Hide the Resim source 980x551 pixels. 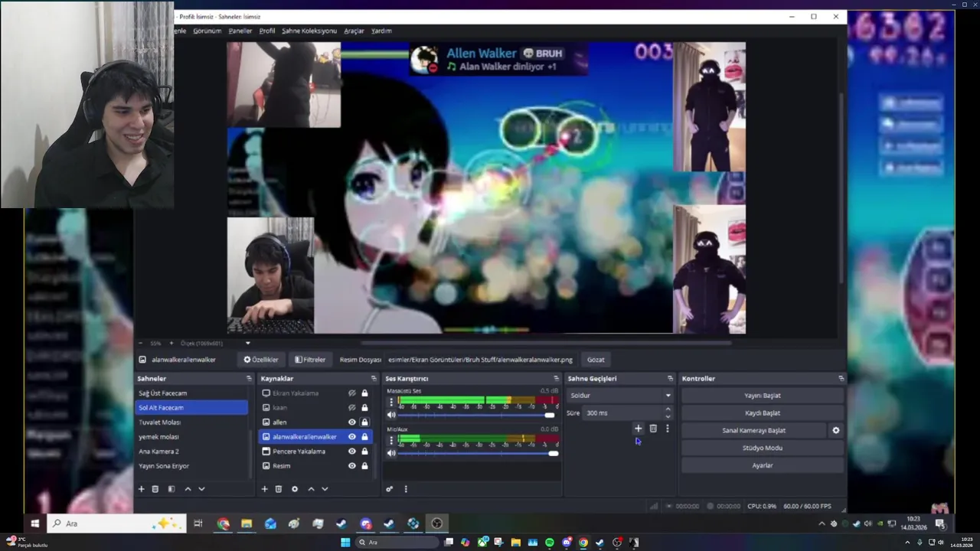pos(352,466)
